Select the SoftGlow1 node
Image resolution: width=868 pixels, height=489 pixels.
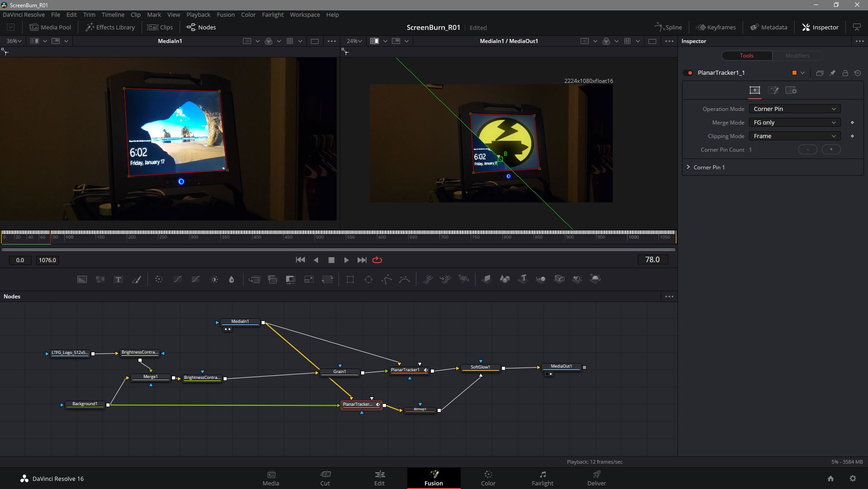pos(480,367)
